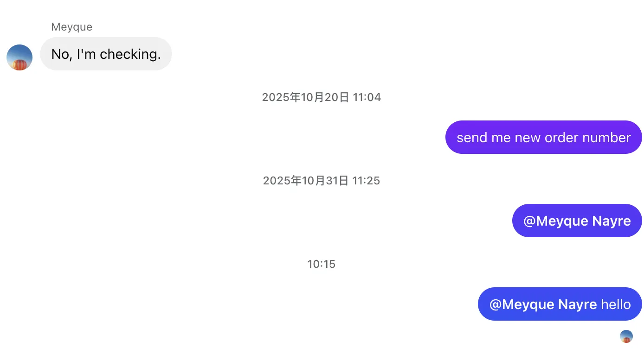Click the "2025年10月20日" date in the first timestamp
The width and height of the screenshot is (644, 354).
pyautogui.click(x=305, y=97)
